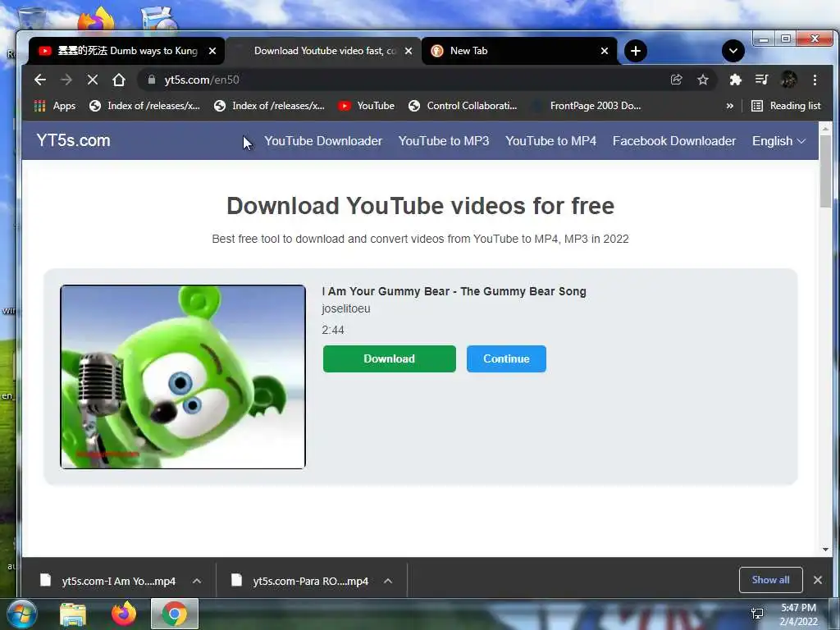The image size is (840, 630).
Task: Close the Download Youtube video tab
Action: click(x=409, y=51)
